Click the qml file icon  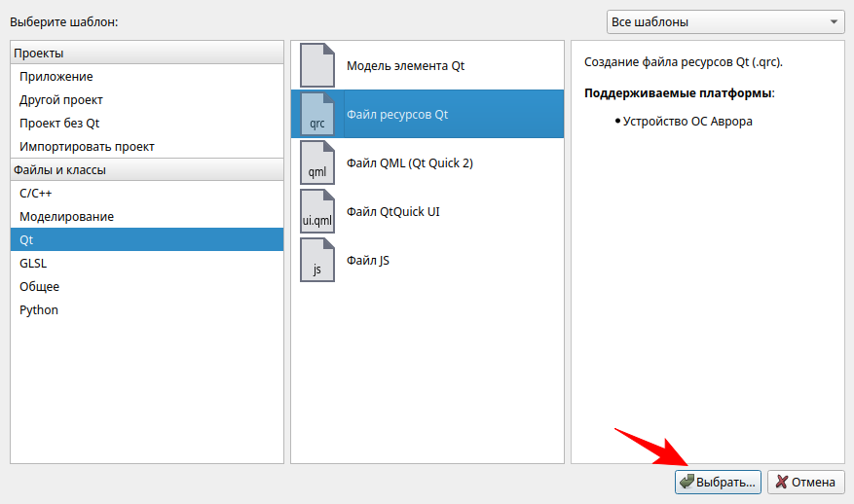[x=316, y=162]
